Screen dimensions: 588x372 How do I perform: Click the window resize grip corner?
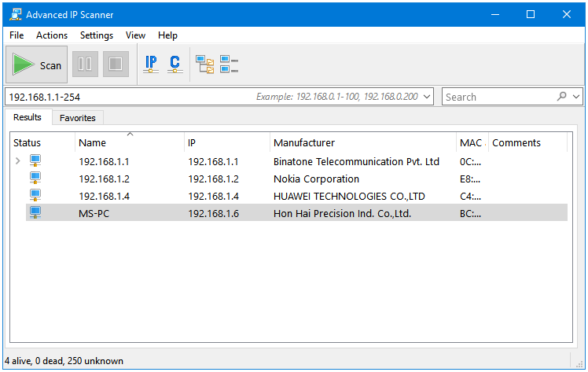coord(579,363)
